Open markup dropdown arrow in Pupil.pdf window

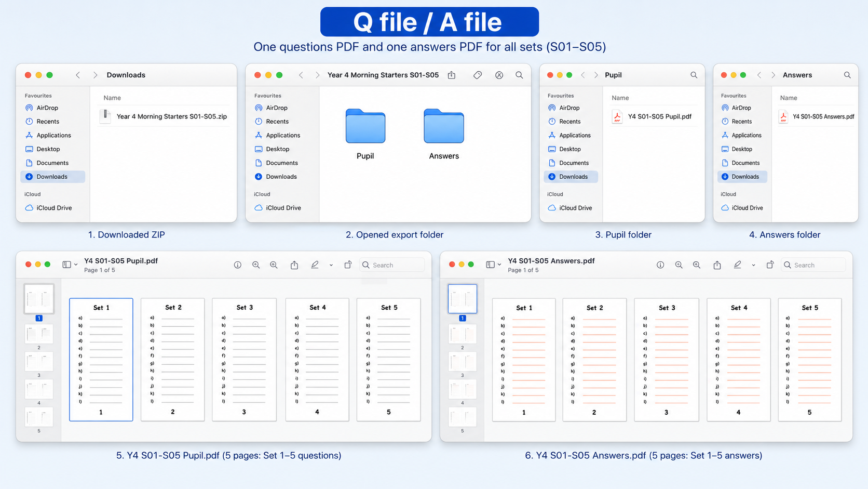(331, 265)
